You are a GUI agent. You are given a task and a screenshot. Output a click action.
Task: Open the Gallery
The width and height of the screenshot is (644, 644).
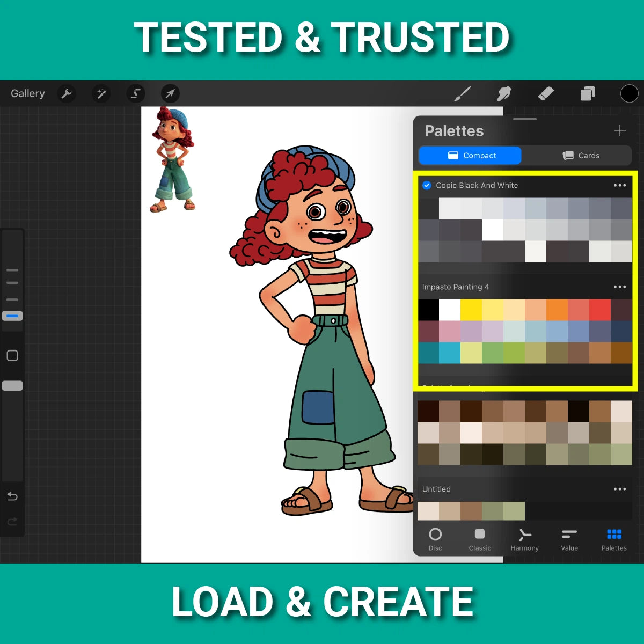click(x=27, y=93)
